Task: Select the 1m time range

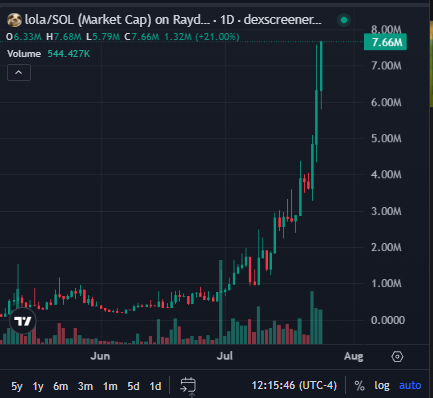Action: tap(110, 386)
